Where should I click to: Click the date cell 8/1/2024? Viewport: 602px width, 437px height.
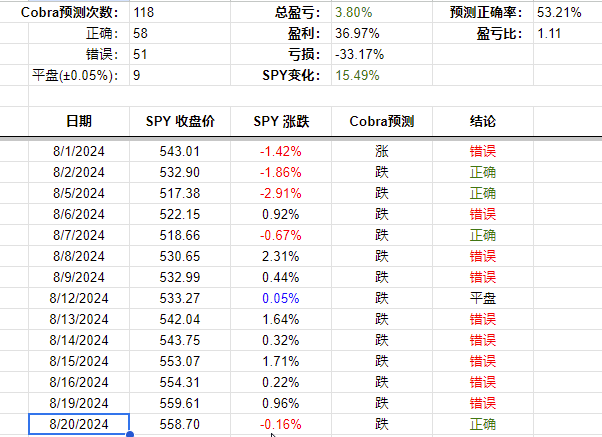(79, 151)
